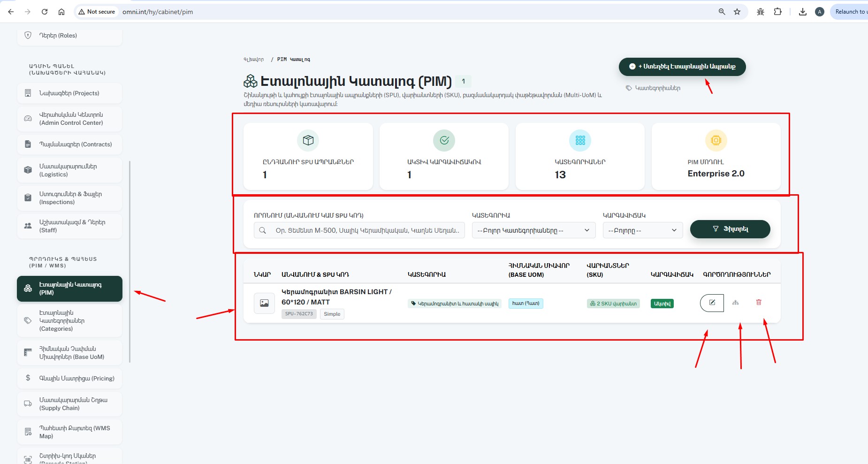Image resolution: width=868 pixels, height=464 pixels.
Task: Open Projects sidebar item
Action: (69, 93)
